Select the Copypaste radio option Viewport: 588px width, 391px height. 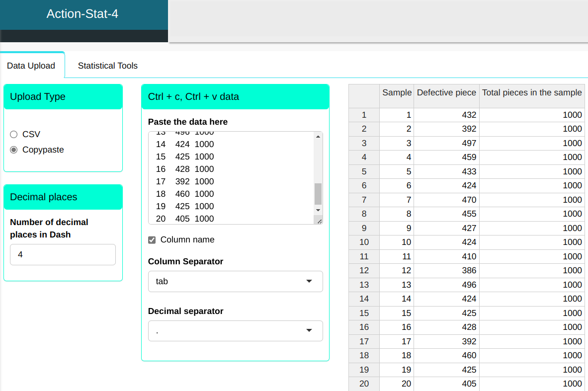pos(14,150)
